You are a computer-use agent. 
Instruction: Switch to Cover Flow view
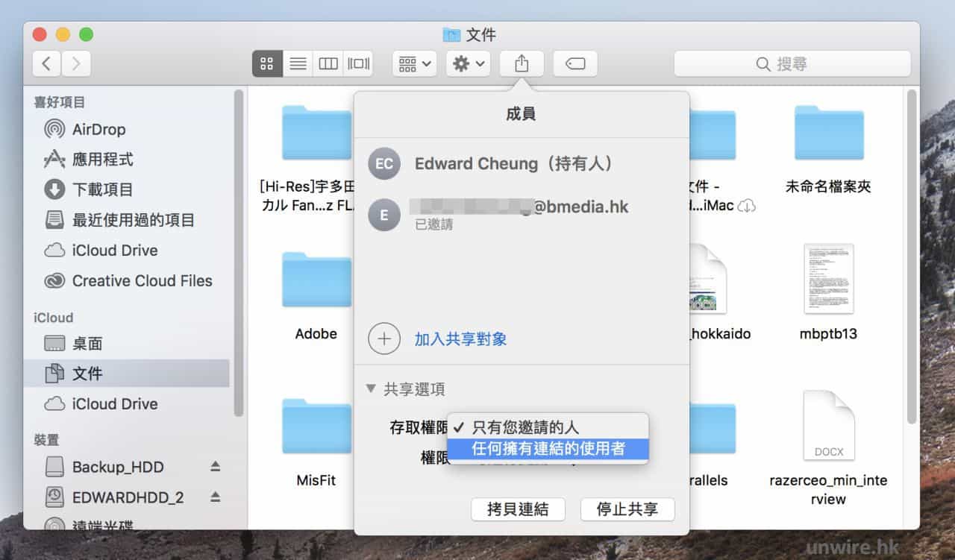(x=358, y=64)
